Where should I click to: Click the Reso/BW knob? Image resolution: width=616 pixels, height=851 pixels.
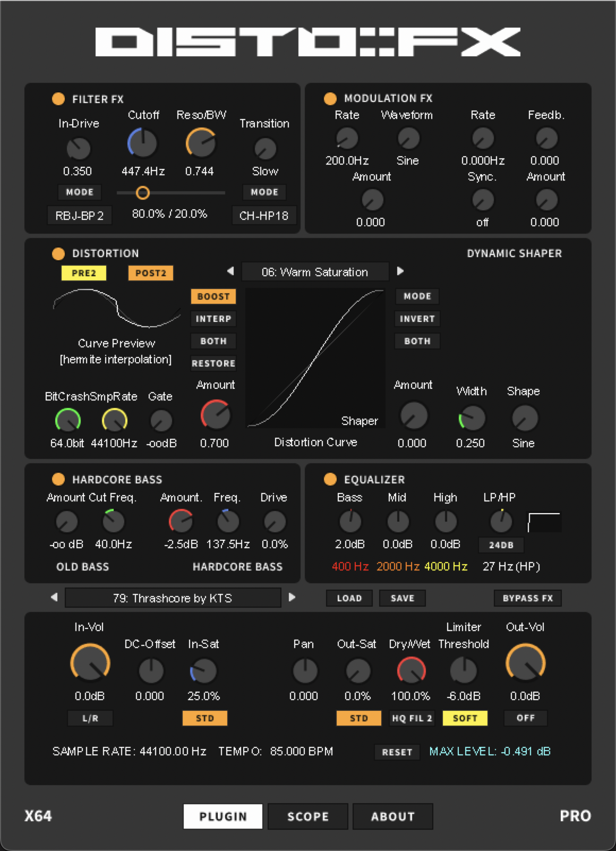pyautogui.click(x=201, y=143)
